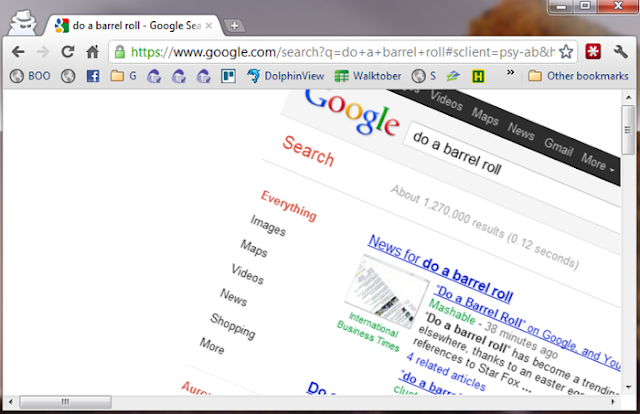Image resolution: width=640 pixels, height=414 pixels.
Task: Minimize the Chrome window
Action: [x=562, y=6]
